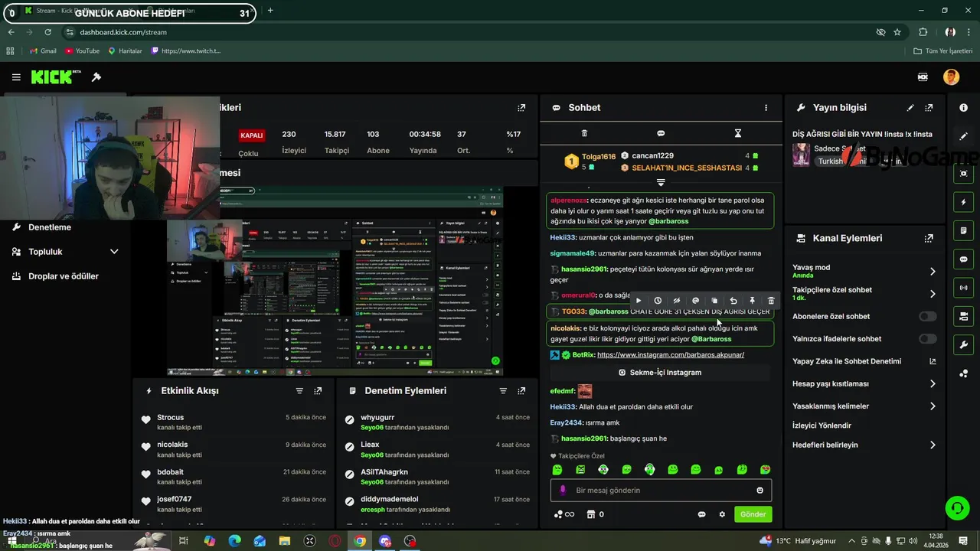Select the hourglass icon in Sohbet panel
Screen dimensions: 980x551
(x=738, y=133)
